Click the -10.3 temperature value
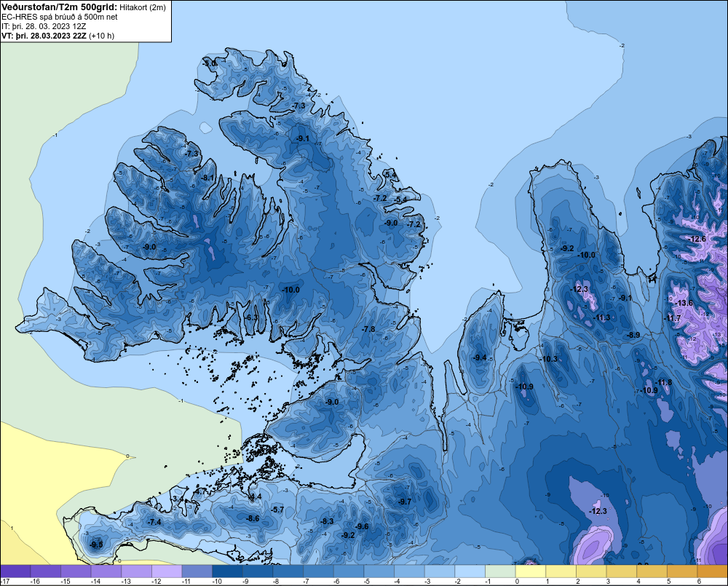The height and width of the screenshot is (586, 728). [549, 359]
